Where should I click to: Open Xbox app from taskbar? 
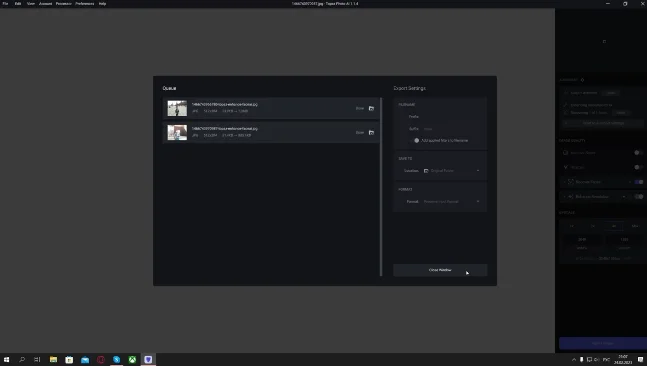[132, 360]
